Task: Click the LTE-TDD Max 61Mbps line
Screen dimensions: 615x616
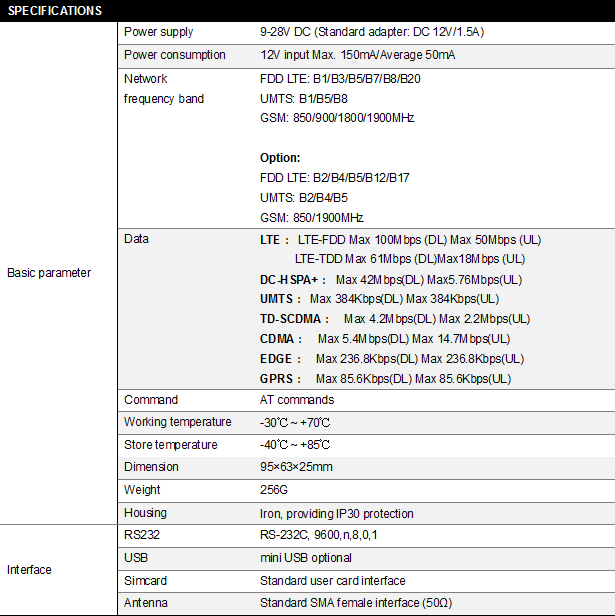Action: coord(410,259)
